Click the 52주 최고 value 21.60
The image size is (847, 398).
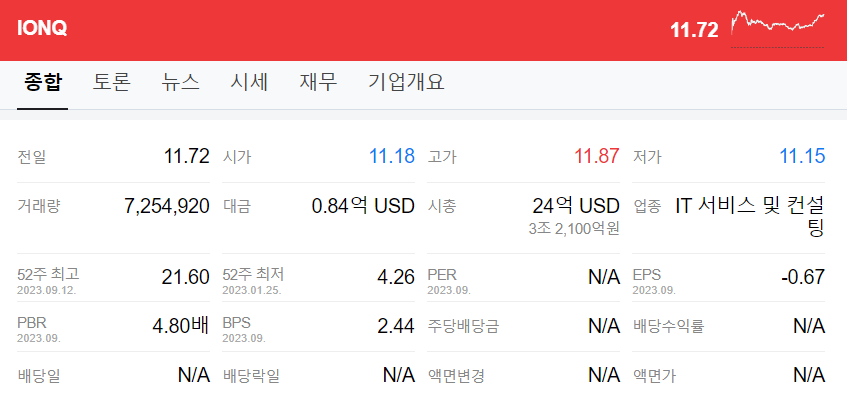185,277
